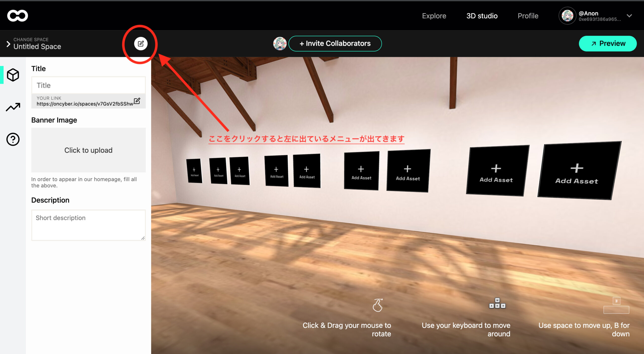Click the 0xe693f386a965 wallet address
The width and height of the screenshot is (644, 354).
click(x=599, y=19)
